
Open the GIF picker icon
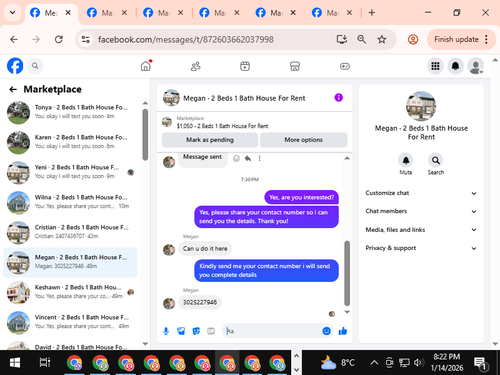[211, 331]
